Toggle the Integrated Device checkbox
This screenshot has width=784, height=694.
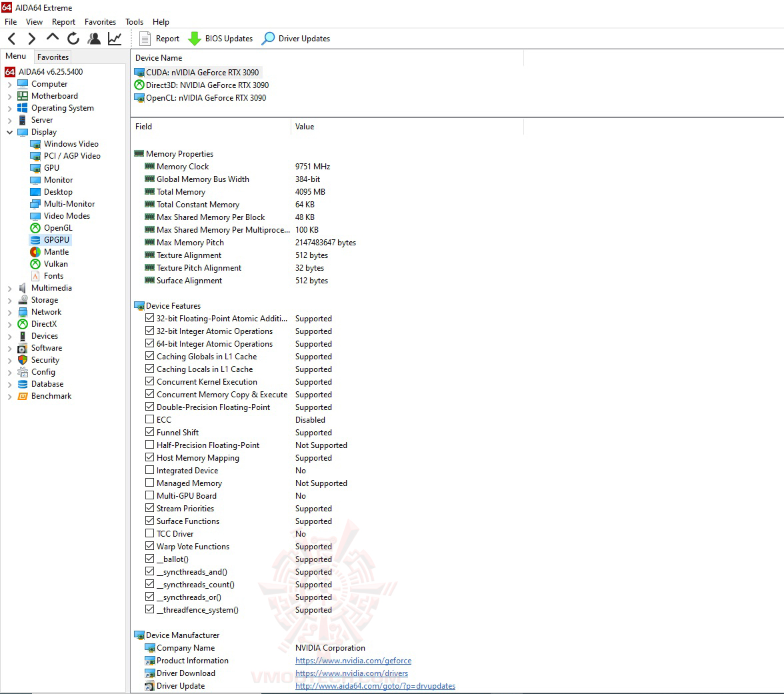tap(149, 470)
